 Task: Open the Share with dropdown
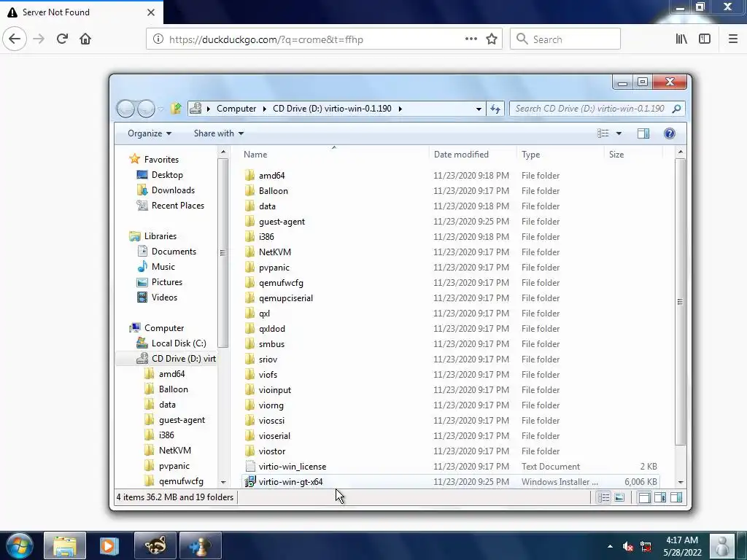(x=219, y=133)
